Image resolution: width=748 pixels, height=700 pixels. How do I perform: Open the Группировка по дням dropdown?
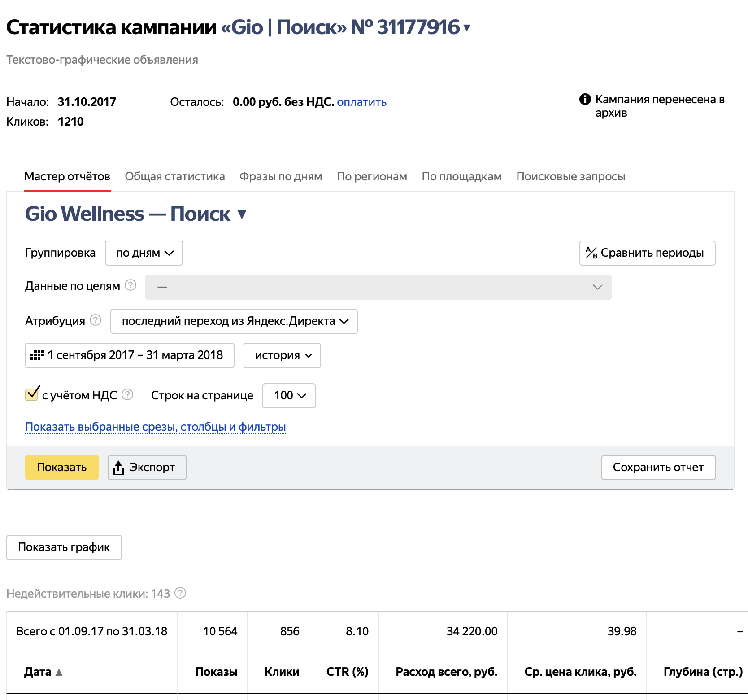coord(144,253)
